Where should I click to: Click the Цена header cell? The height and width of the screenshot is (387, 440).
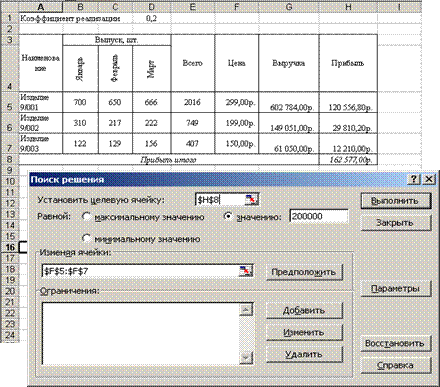[x=237, y=63]
